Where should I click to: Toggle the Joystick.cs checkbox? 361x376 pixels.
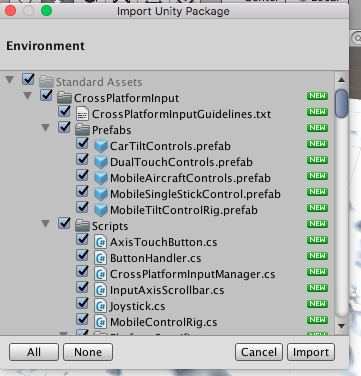pyautogui.click(x=82, y=303)
